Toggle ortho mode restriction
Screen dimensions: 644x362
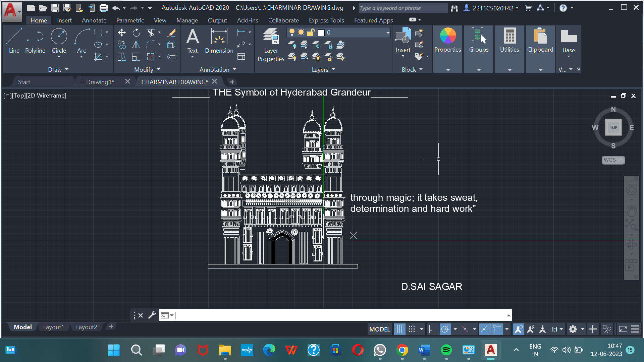click(x=433, y=329)
